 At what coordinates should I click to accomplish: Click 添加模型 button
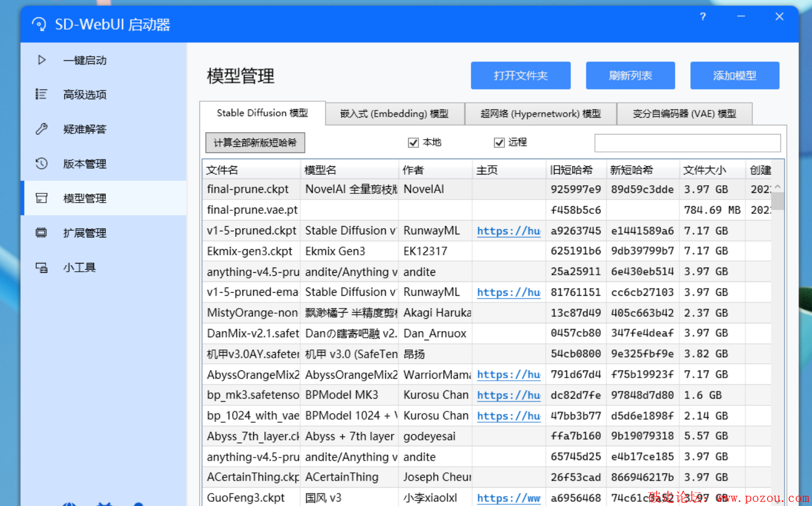(x=735, y=76)
